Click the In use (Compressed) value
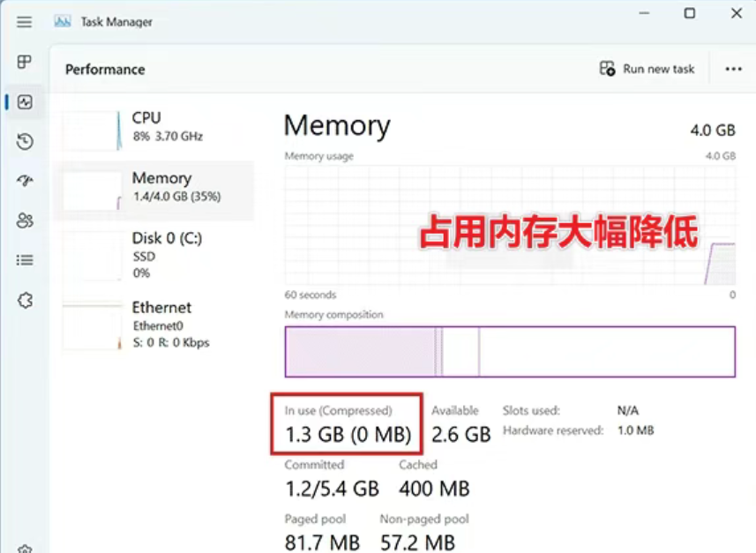The image size is (756, 553). pyautogui.click(x=348, y=435)
